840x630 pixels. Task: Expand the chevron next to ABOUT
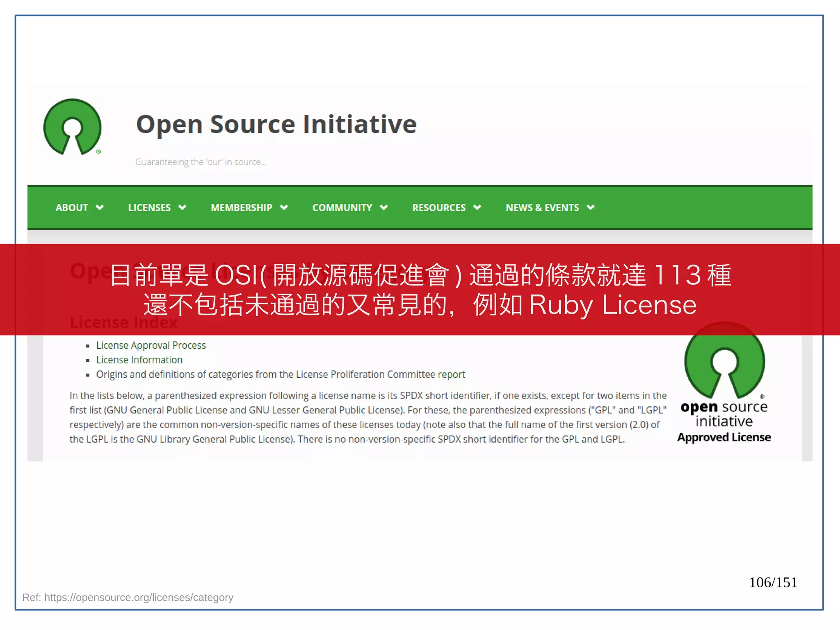100,208
